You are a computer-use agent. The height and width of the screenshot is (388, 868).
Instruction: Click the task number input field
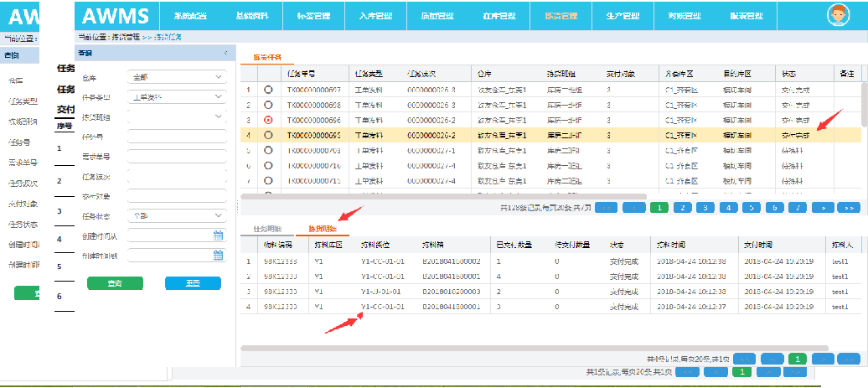click(x=176, y=137)
